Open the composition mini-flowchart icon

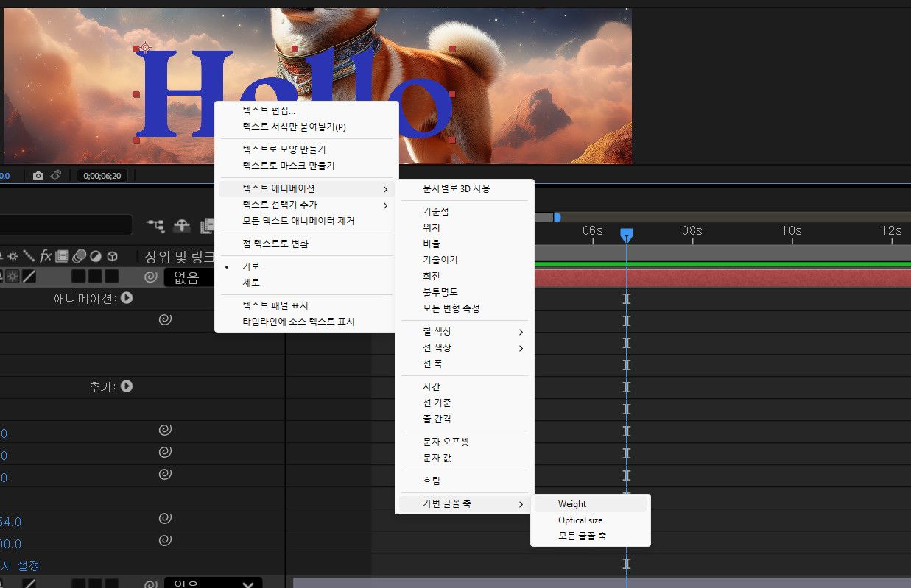[x=156, y=225]
